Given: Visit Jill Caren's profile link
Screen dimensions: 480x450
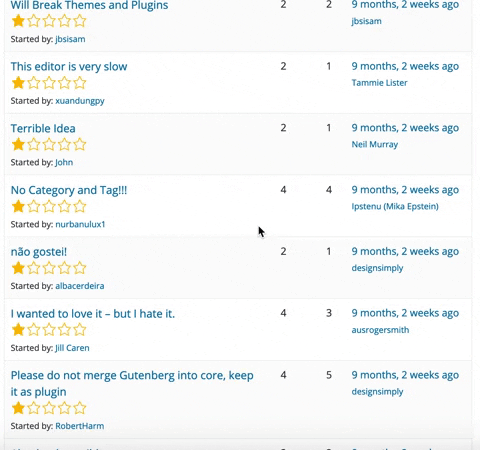Looking at the screenshot, I should 72,348.
